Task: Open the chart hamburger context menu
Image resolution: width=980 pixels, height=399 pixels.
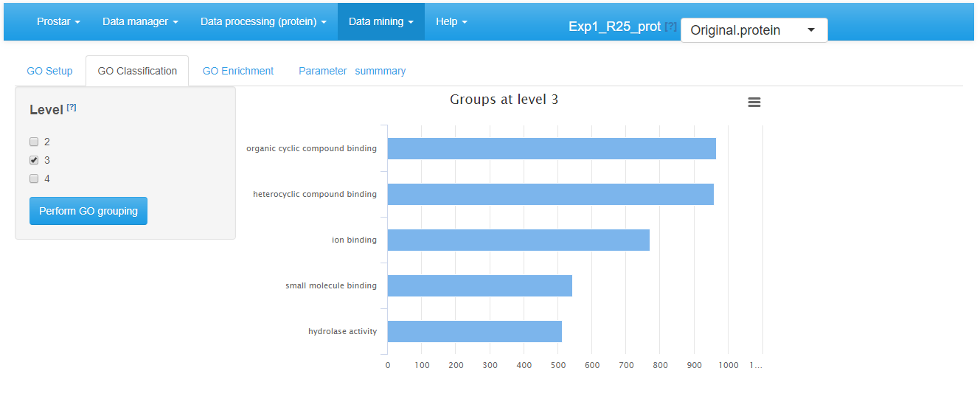Action: coord(754,103)
